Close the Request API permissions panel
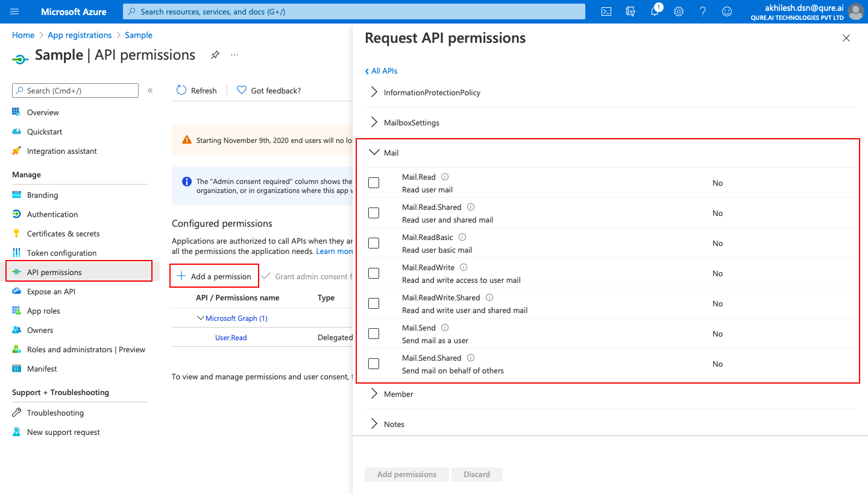This screenshot has width=868, height=494. pyautogui.click(x=846, y=38)
